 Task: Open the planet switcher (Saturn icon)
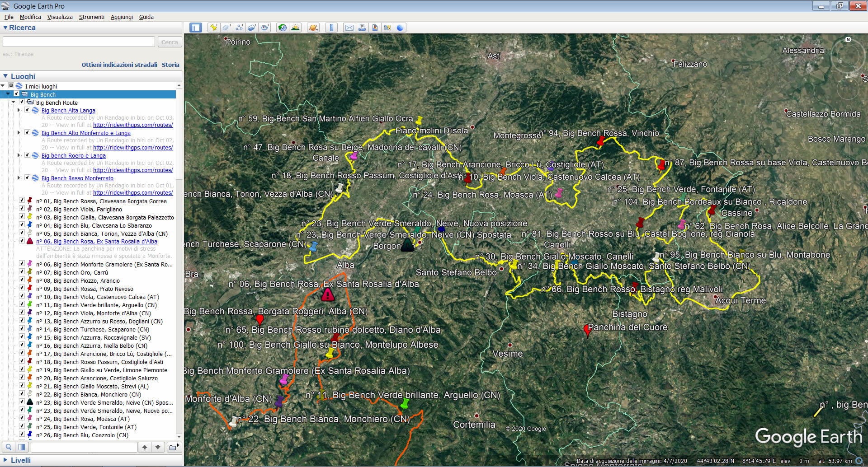[313, 28]
